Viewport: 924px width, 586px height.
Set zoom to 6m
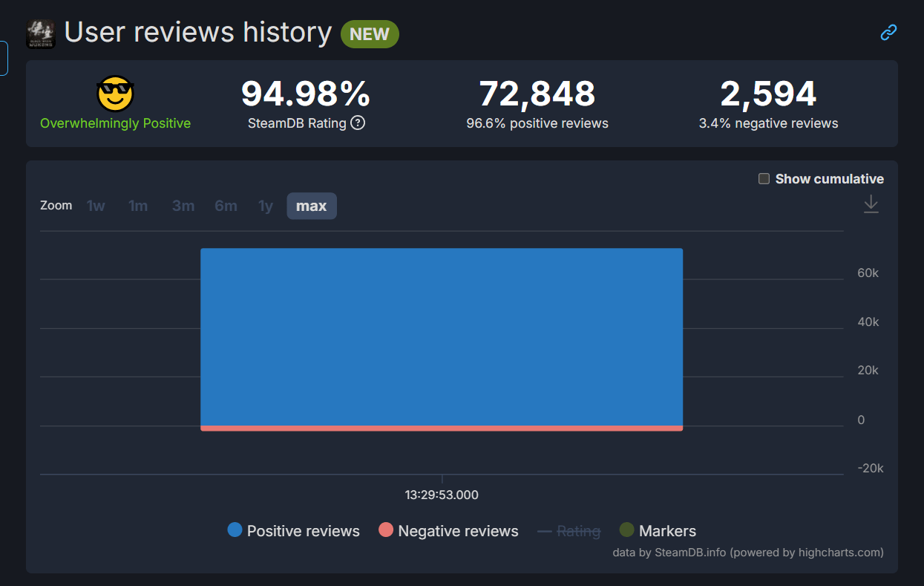coord(226,206)
